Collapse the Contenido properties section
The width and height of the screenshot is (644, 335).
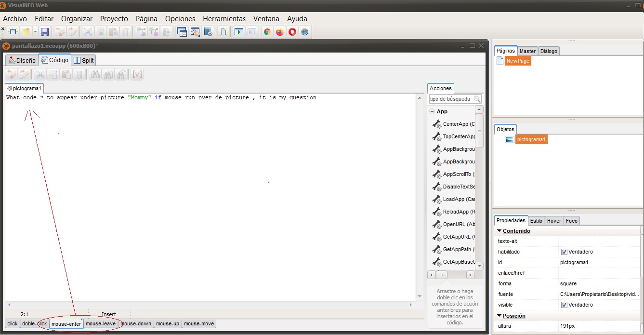pyautogui.click(x=499, y=231)
